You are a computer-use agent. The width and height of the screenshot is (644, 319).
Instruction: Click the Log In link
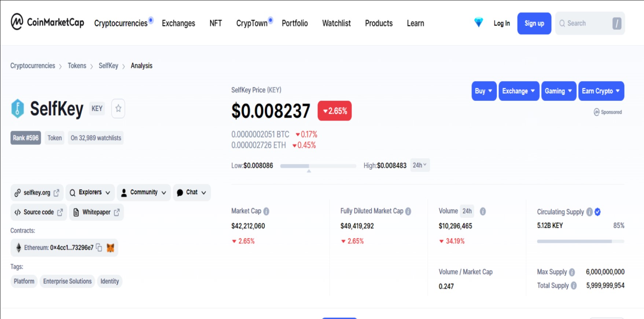[502, 23]
